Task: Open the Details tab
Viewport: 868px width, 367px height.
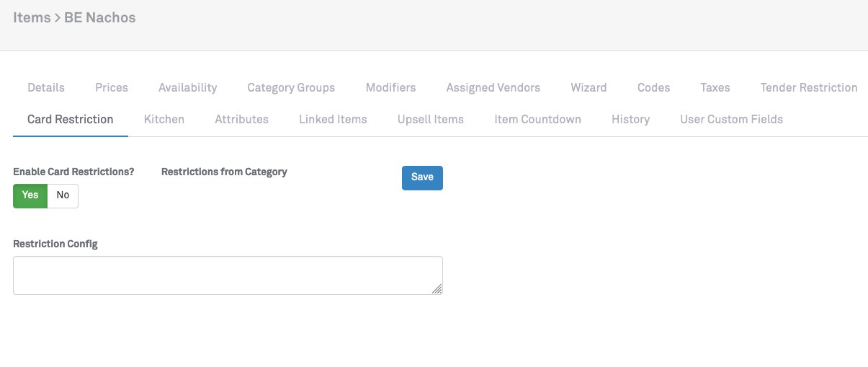Action: pos(46,88)
